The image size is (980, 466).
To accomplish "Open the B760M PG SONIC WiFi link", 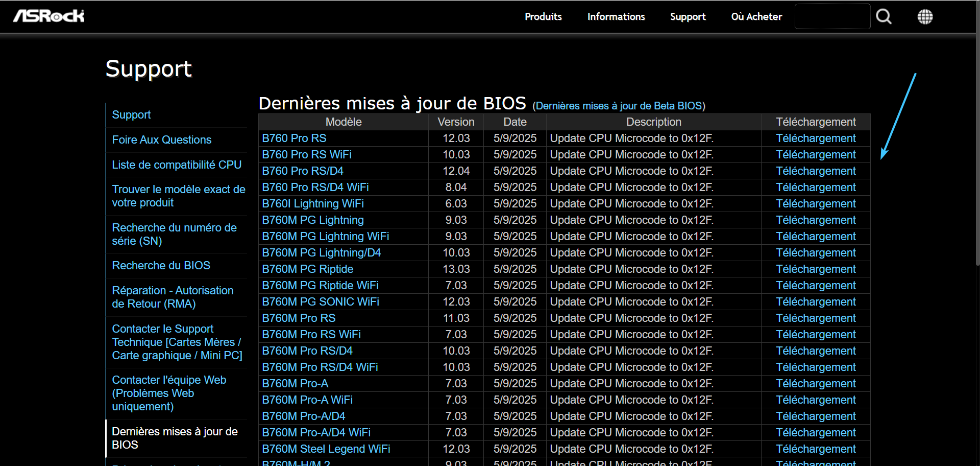I will pyautogui.click(x=321, y=302).
